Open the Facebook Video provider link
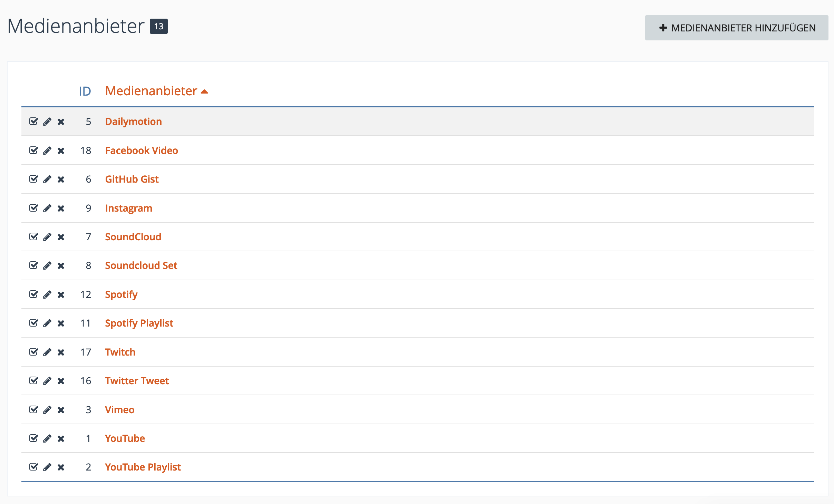Image resolution: width=834 pixels, height=504 pixels. click(142, 151)
